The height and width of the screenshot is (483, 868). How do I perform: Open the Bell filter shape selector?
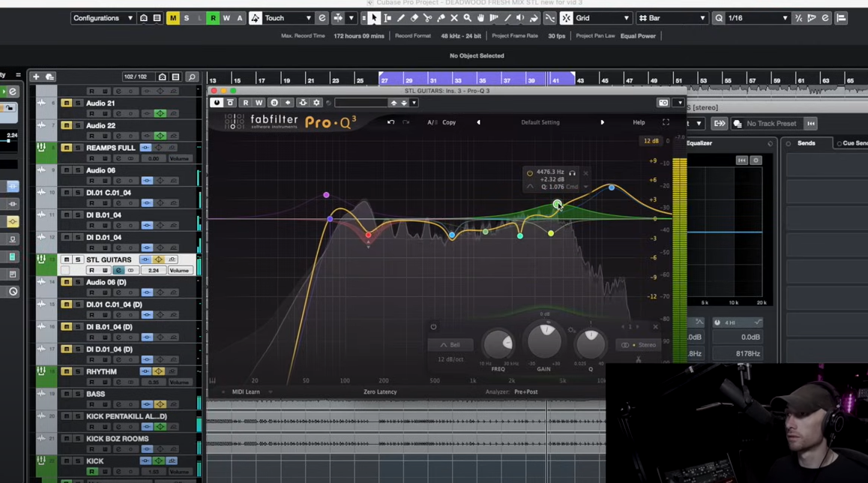[x=450, y=345]
